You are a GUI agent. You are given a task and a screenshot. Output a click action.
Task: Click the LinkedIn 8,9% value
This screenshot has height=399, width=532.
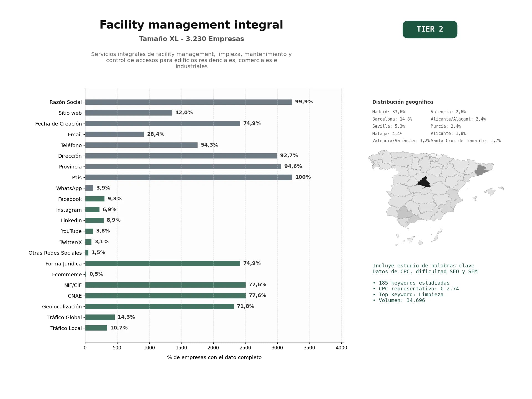[114, 220]
